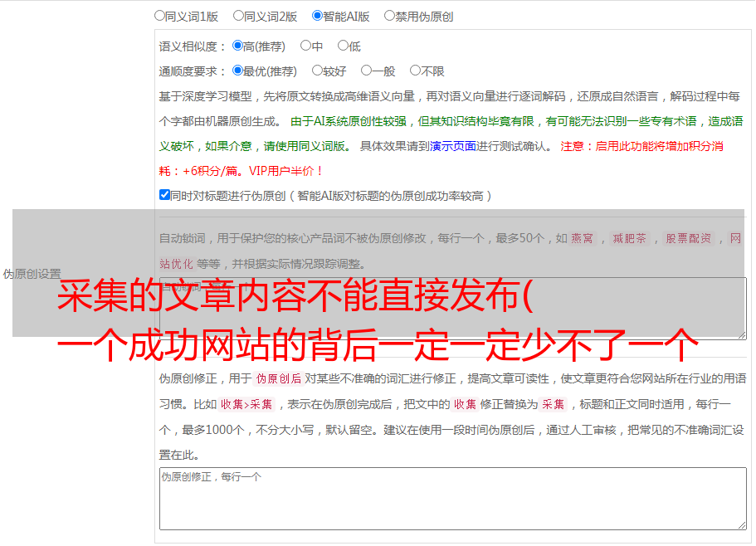Viewport: 756px width, 546px height.
Task: Select the 同义词1版 radio option
Action: pos(159,16)
